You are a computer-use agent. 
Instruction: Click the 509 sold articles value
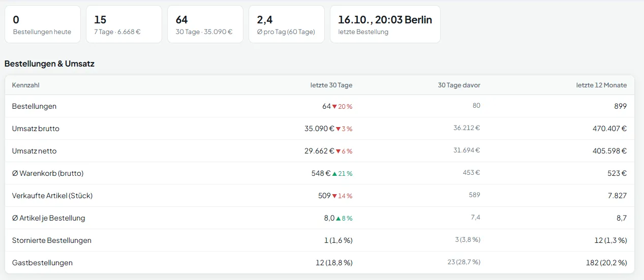(324, 196)
